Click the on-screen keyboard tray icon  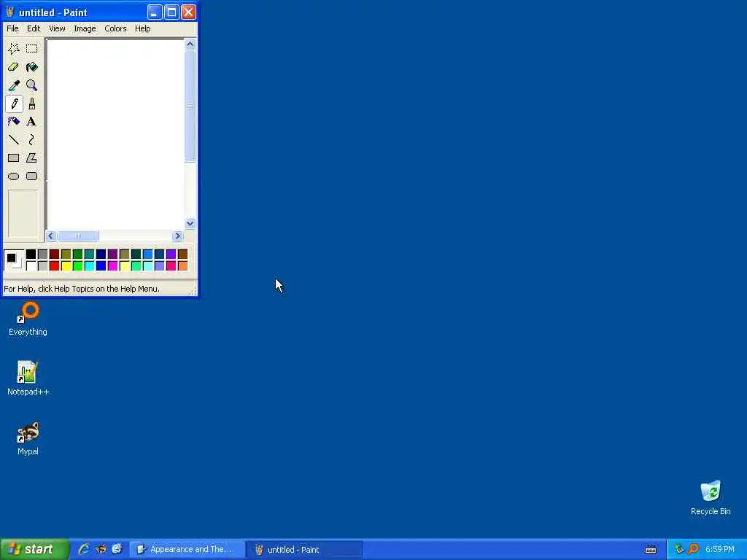(651, 550)
